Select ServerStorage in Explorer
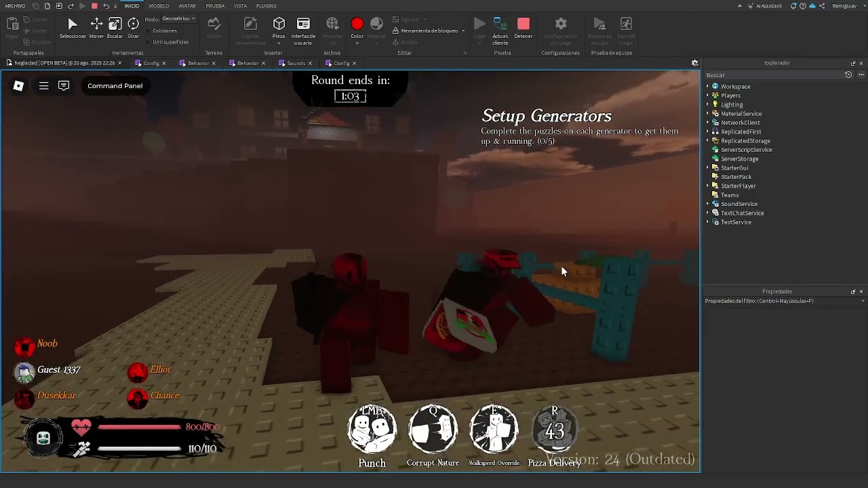 pos(739,159)
